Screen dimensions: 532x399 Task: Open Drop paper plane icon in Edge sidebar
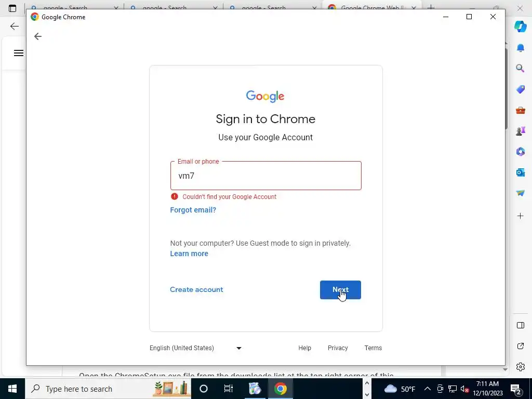point(521,193)
